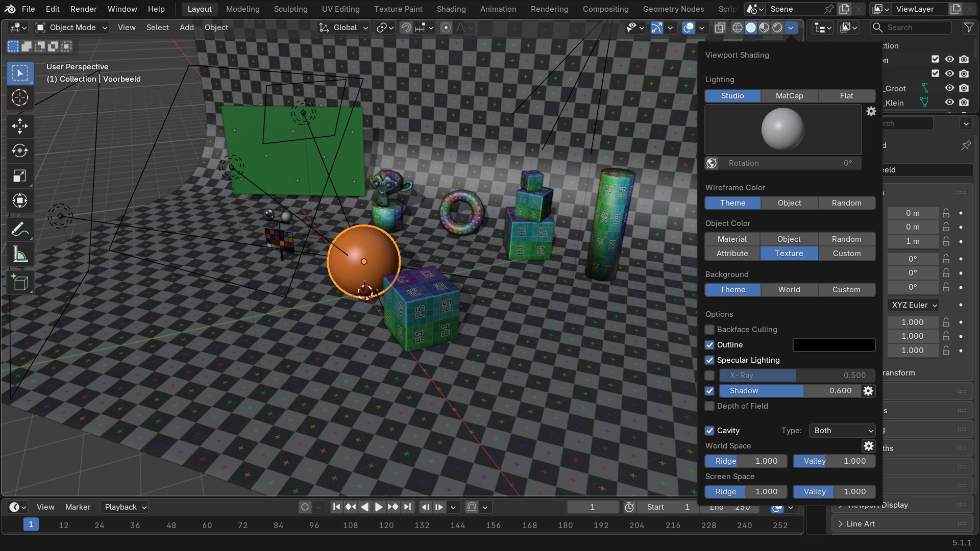Select the Annotate tool
Image resolution: width=980 pixels, height=551 pixels.
[20, 230]
